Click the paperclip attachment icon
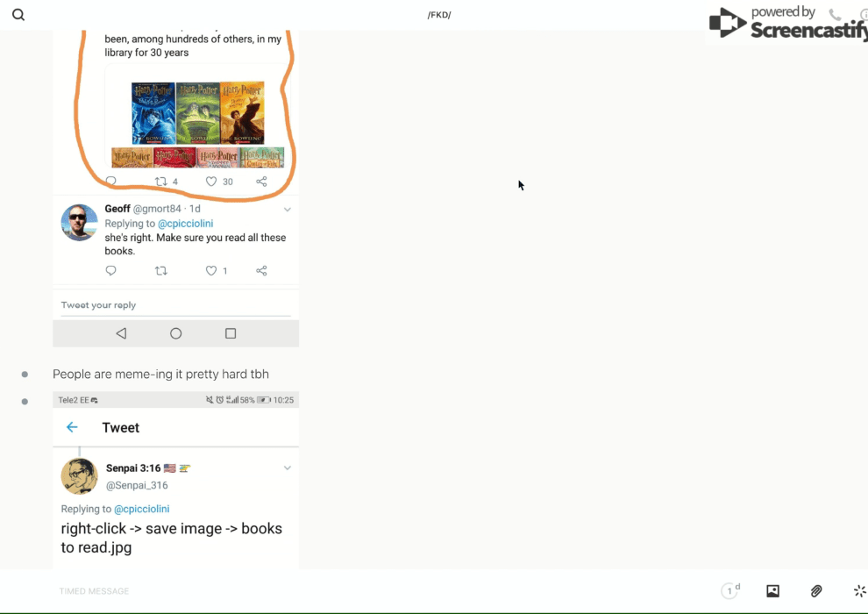Screen dimensions: 868x614 816,591
